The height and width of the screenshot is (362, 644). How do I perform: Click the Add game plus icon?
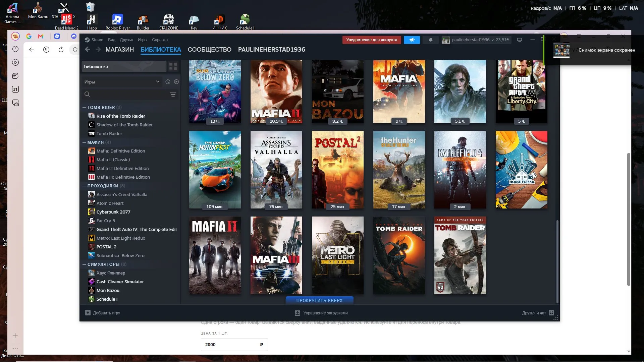[88, 313]
